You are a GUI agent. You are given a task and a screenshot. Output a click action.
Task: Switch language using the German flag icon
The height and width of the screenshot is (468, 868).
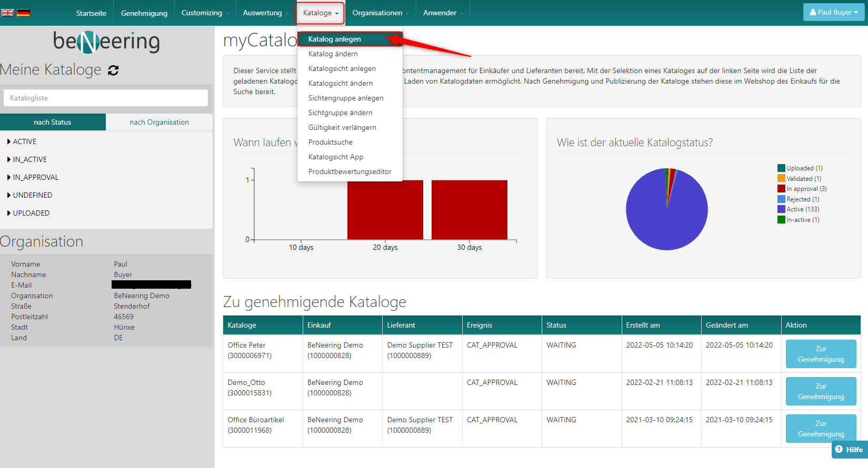point(23,13)
